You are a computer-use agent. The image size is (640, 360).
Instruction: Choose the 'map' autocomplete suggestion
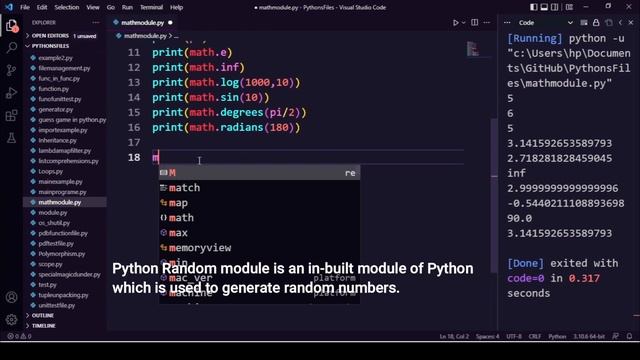[259, 203]
